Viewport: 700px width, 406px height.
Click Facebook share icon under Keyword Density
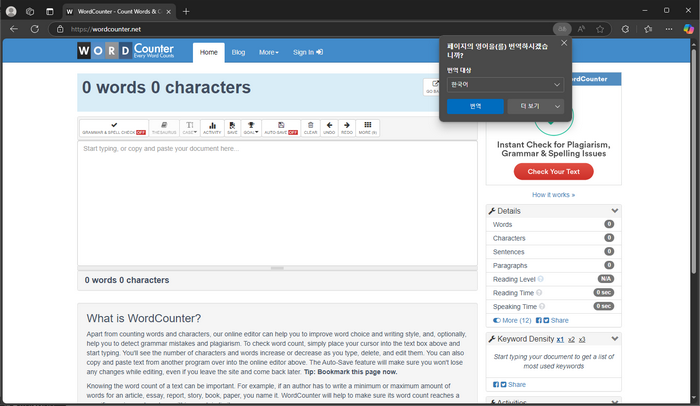pyautogui.click(x=496, y=385)
